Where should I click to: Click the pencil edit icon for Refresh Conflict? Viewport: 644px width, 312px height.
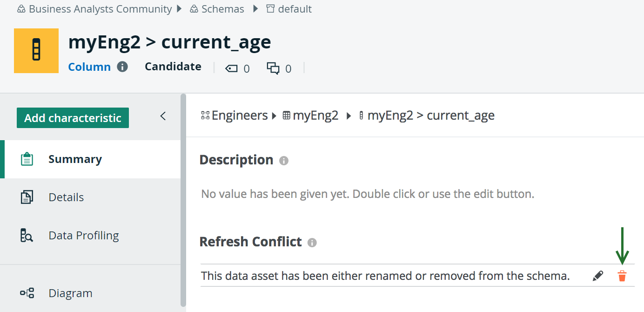(x=598, y=276)
